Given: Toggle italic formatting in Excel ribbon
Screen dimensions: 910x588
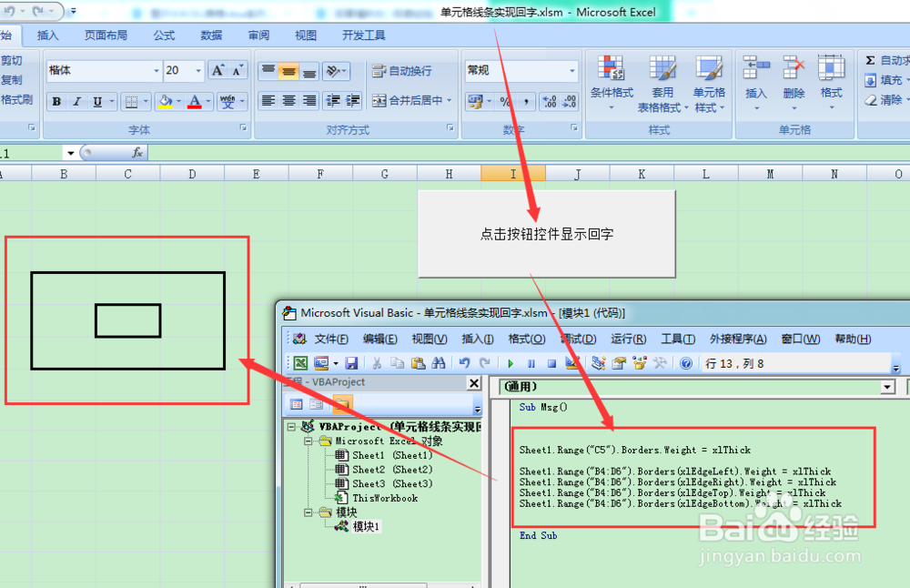Looking at the screenshot, I should click(x=76, y=102).
